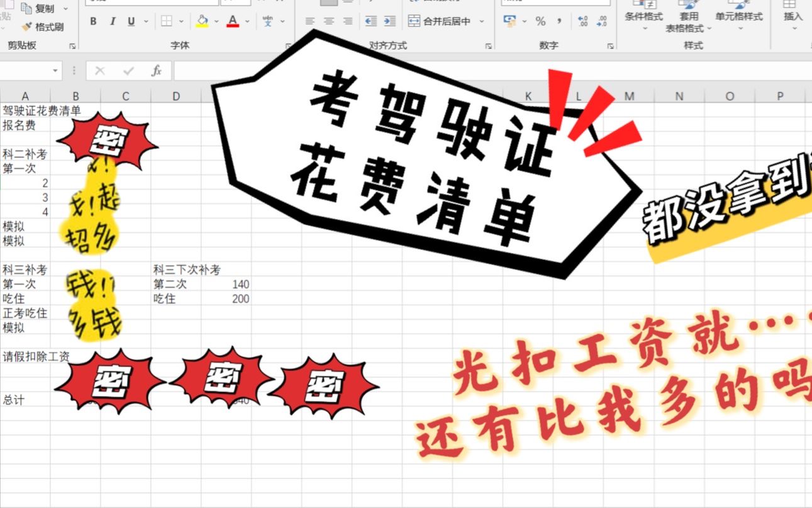Decrease the indent
The width and height of the screenshot is (812, 508).
[x=371, y=21]
